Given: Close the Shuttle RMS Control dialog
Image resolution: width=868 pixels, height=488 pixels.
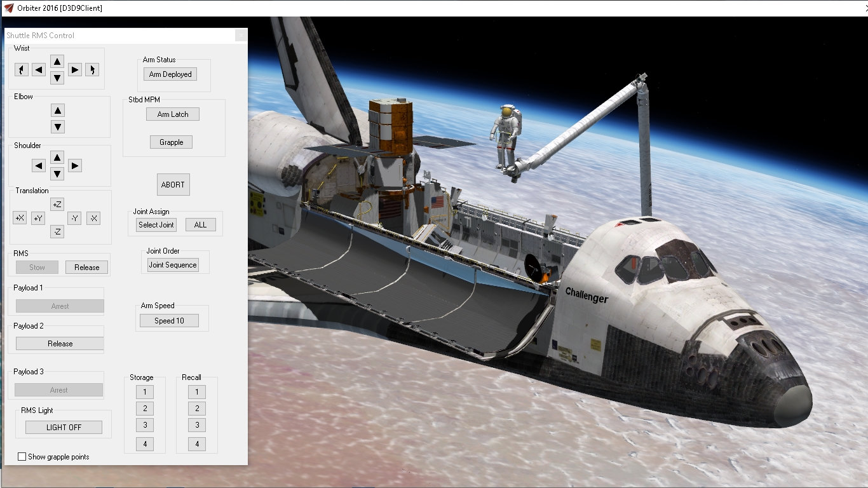Looking at the screenshot, I should coord(240,36).
